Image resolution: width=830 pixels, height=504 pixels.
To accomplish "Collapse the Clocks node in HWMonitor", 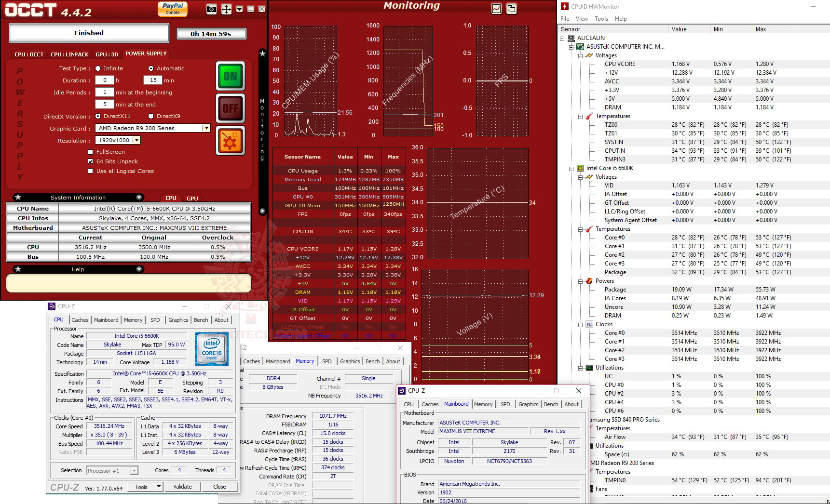I will (x=581, y=324).
